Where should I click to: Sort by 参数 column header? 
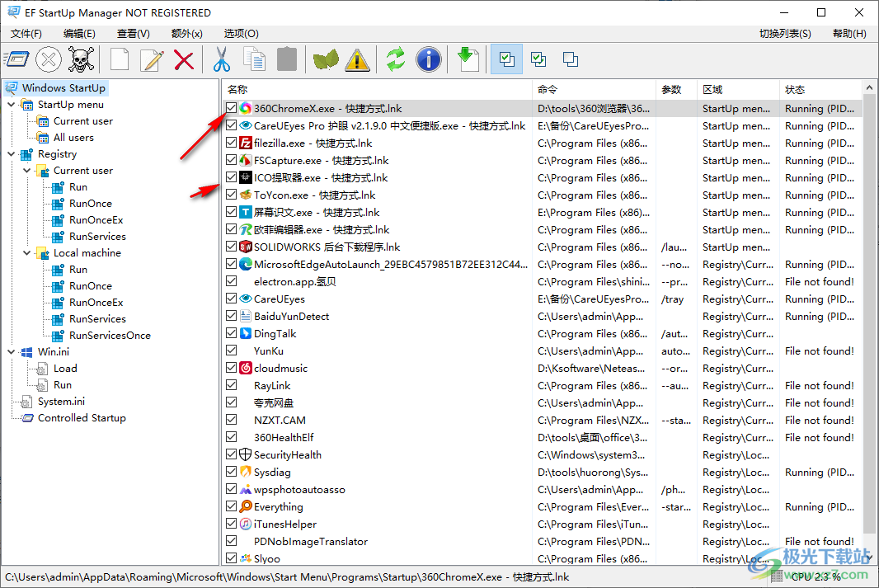pyautogui.click(x=677, y=90)
